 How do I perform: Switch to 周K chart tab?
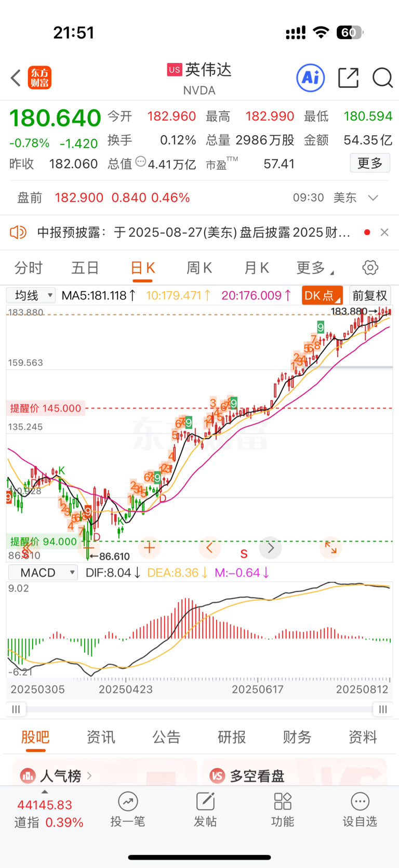tap(199, 268)
